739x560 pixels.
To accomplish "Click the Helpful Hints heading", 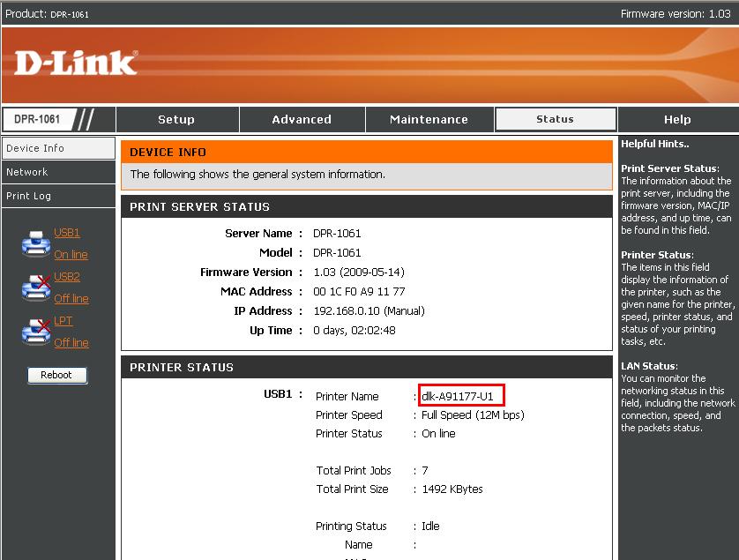I will click(x=655, y=144).
